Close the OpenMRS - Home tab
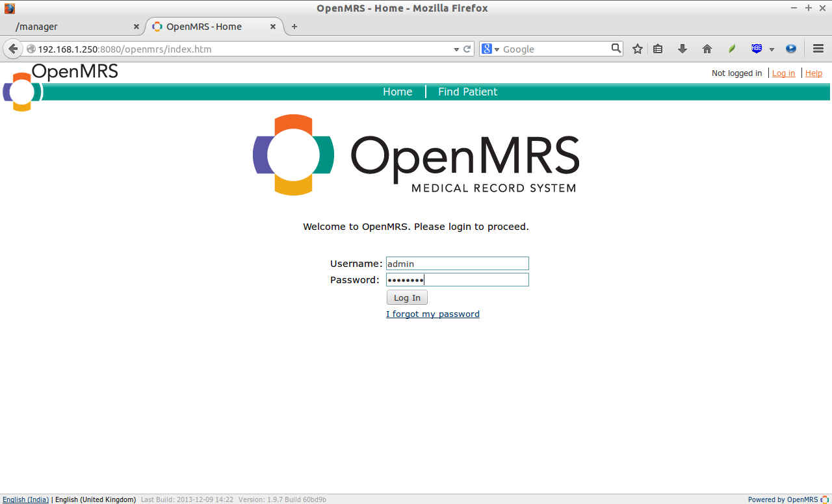The image size is (832, 504). coord(273,27)
